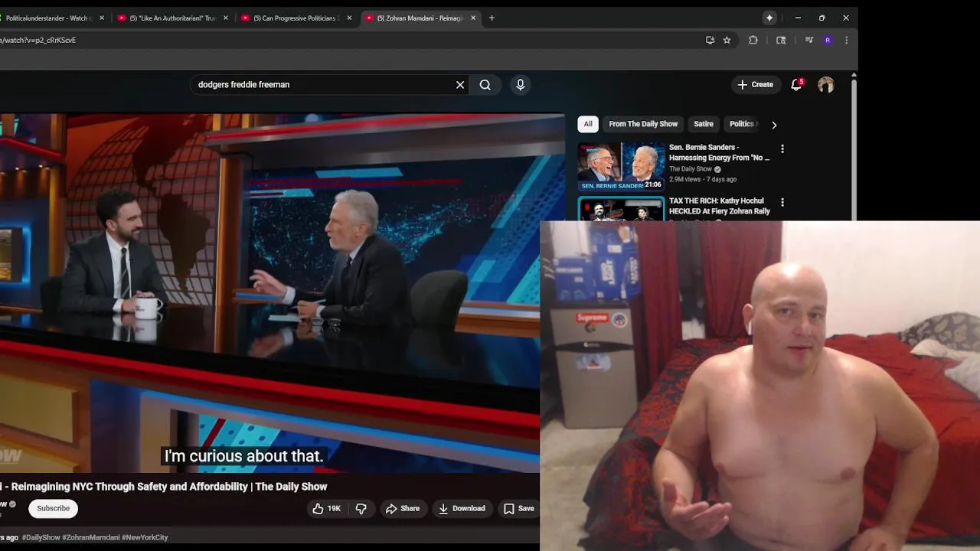This screenshot has width=980, height=551.
Task: Clear the YouTube search box with X
Action: (x=460, y=85)
